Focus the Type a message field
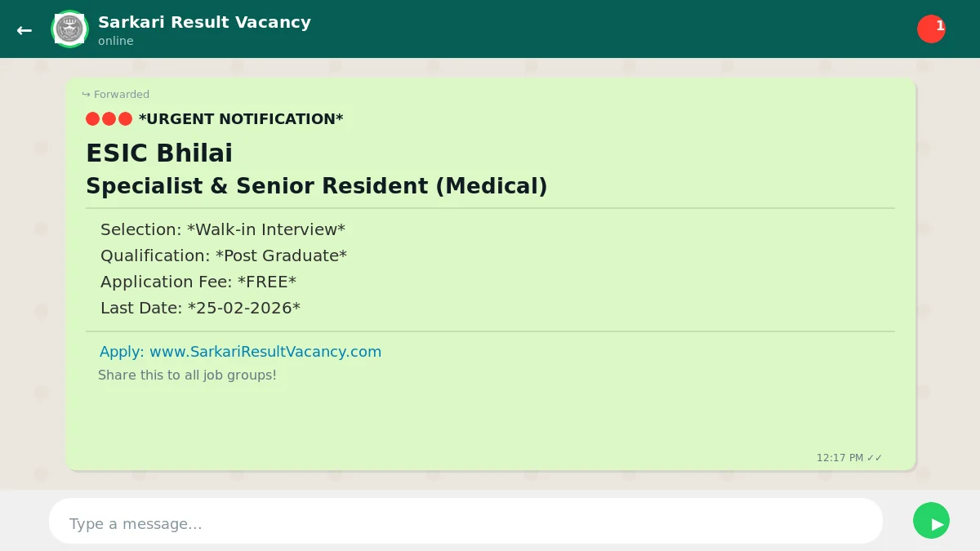This screenshot has height=551, width=980. pyautogui.click(x=465, y=523)
